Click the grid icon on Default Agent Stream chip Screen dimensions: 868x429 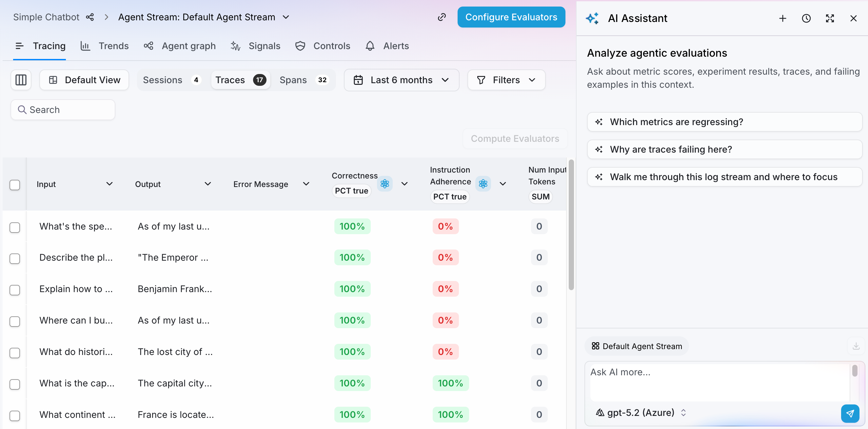pyautogui.click(x=595, y=346)
